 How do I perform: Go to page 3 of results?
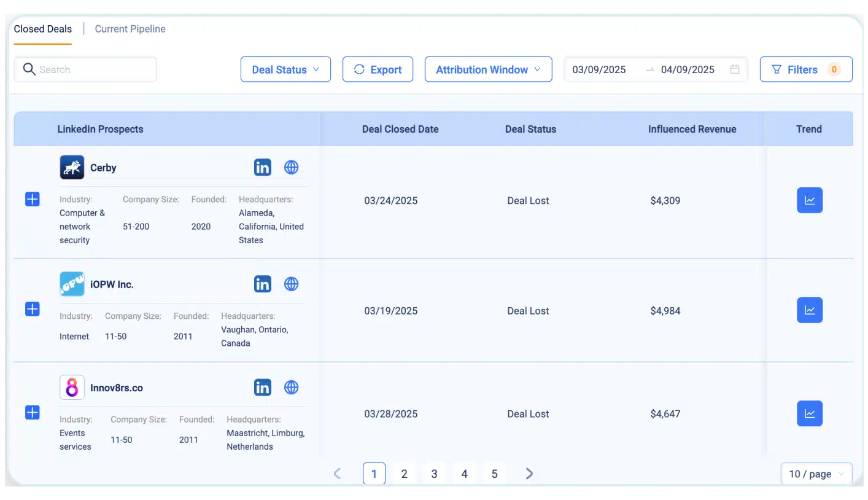click(434, 474)
